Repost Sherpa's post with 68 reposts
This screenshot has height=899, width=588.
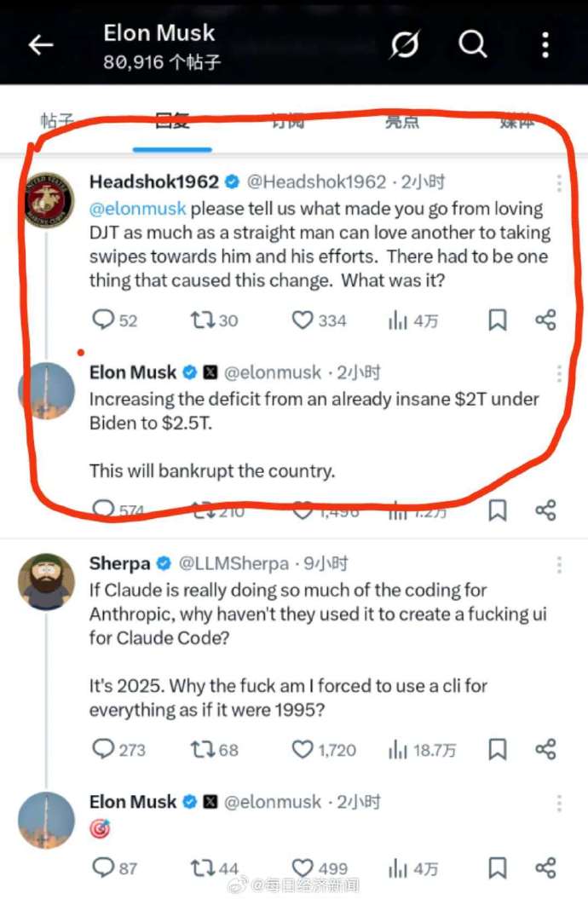215,749
